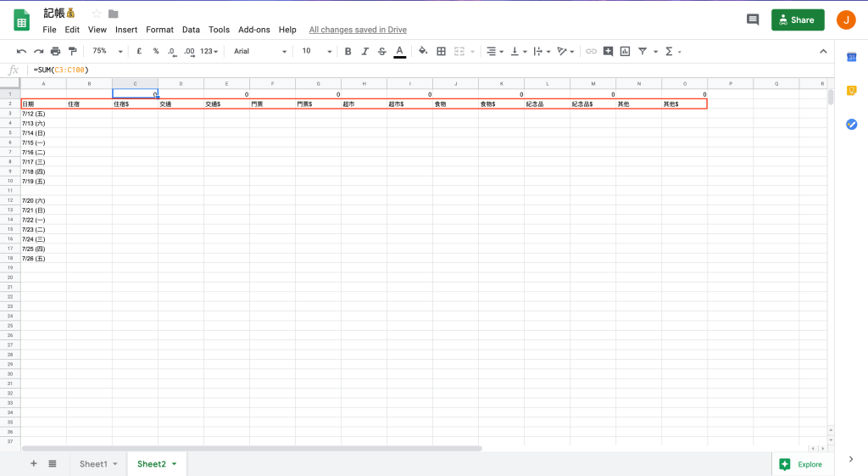This screenshot has width=868, height=476.
Task: Toggle italic formatting
Action: (x=364, y=52)
